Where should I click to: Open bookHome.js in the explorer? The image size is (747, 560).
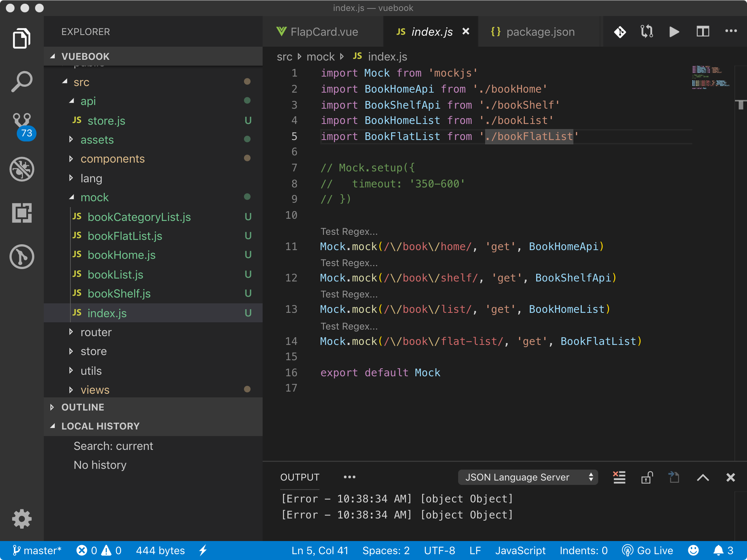121,255
